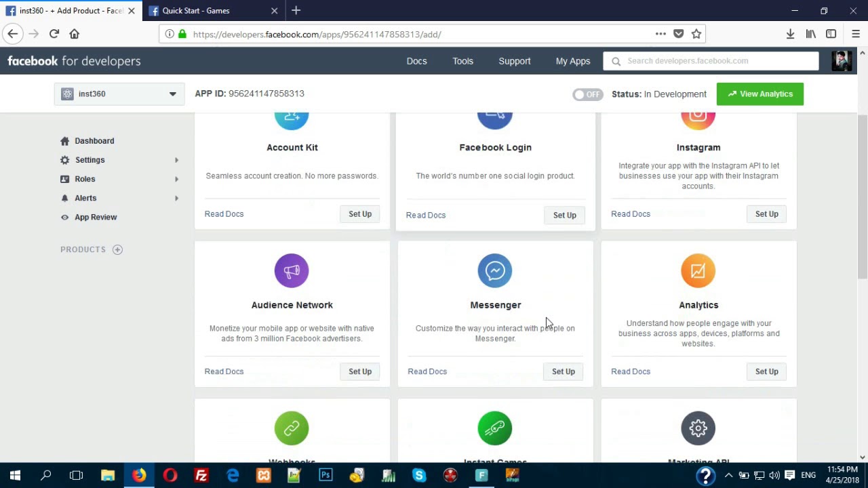Toggle the Firefox sidebar icon
This screenshot has width=868, height=488.
pos(831,34)
